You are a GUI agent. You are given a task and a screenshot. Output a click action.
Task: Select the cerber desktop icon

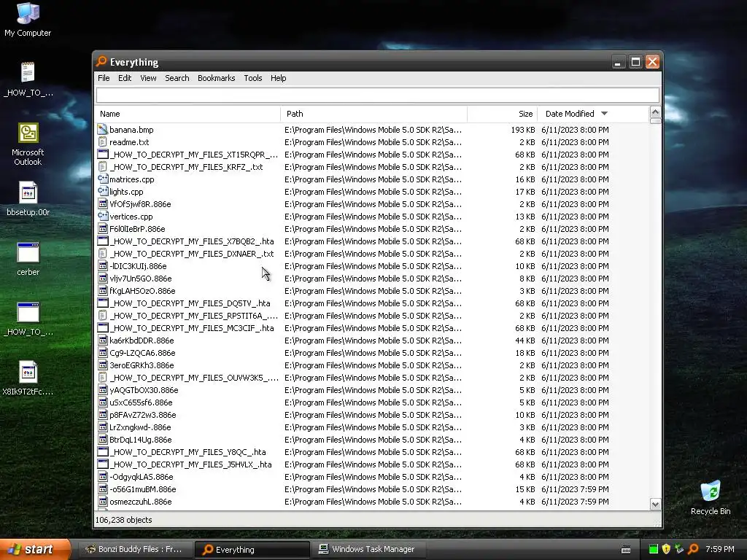[28, 259]
